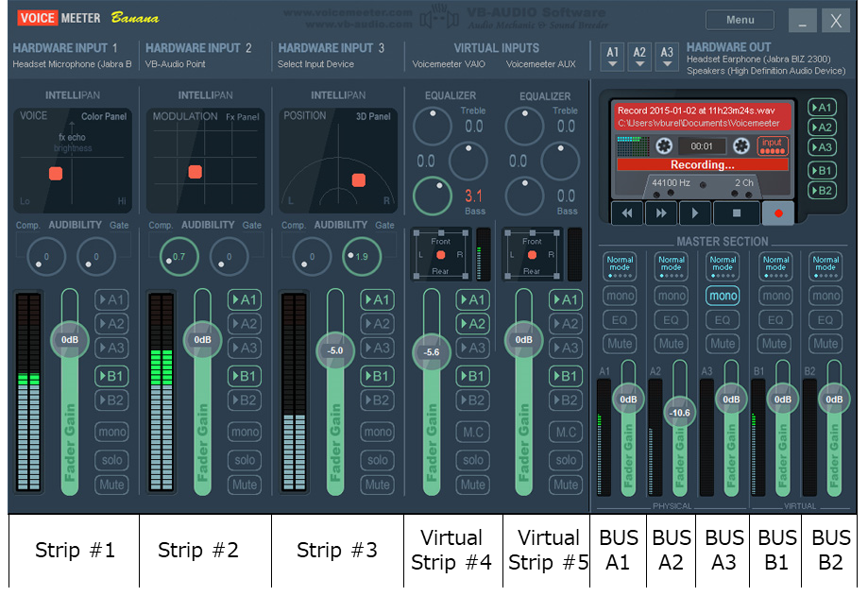Click the Treble knob of Voicemeeter AUX equalizer
868x596 pixels.
[525, 127]
